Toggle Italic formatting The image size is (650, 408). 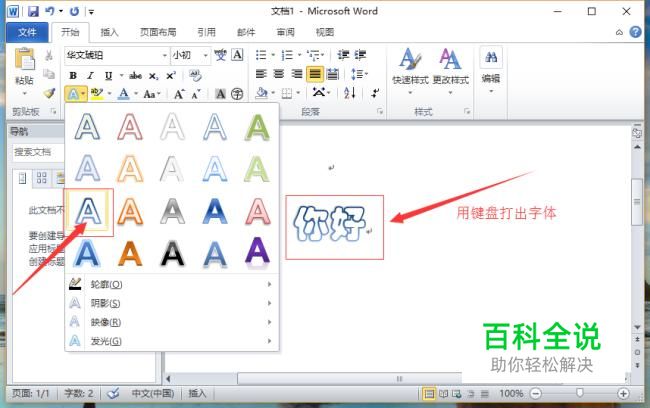click(90, 75)
